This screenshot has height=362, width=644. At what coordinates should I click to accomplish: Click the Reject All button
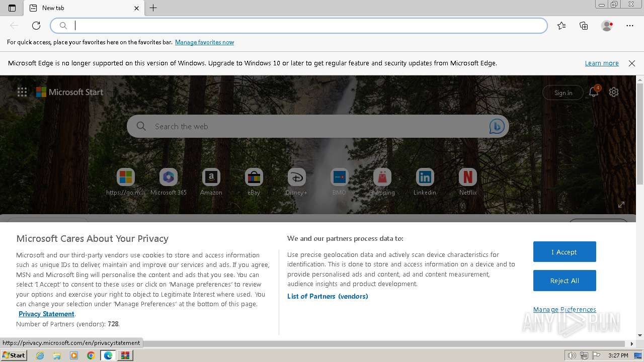[x=565, y=281]
